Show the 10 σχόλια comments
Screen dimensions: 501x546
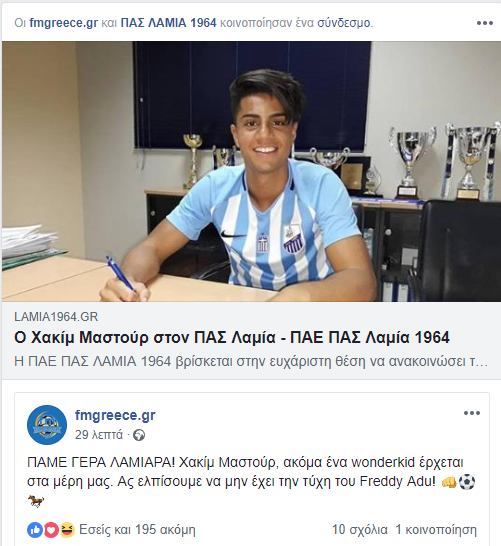pyautogui.click(x=360, y=530)
